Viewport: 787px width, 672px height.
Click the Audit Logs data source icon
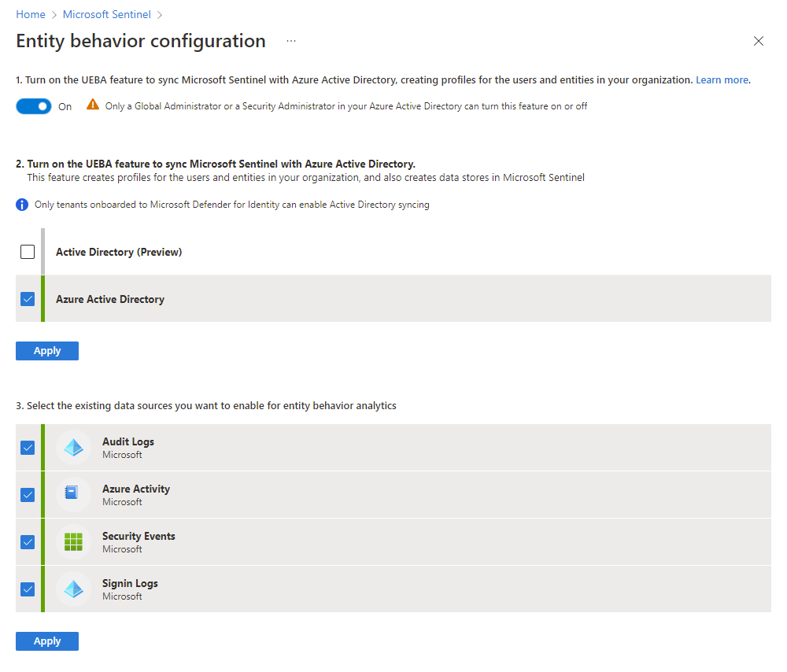click(x=73, y=448)
